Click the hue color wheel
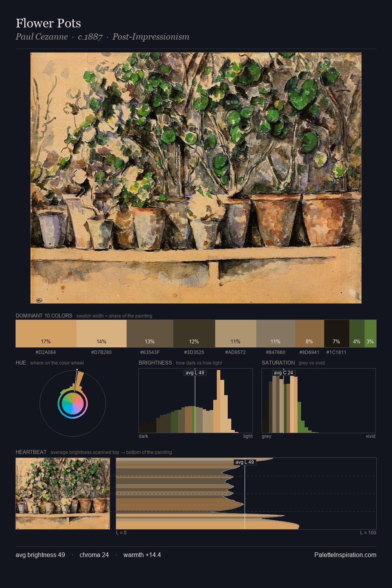The height and width of the screenshot is (588, 392). (73, 403)
